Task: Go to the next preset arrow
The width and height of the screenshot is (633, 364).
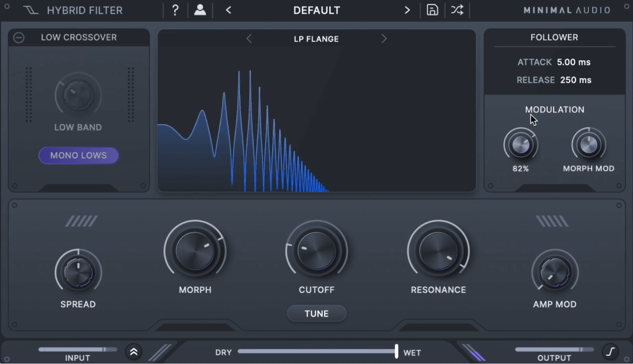Action: pos(407,10)
